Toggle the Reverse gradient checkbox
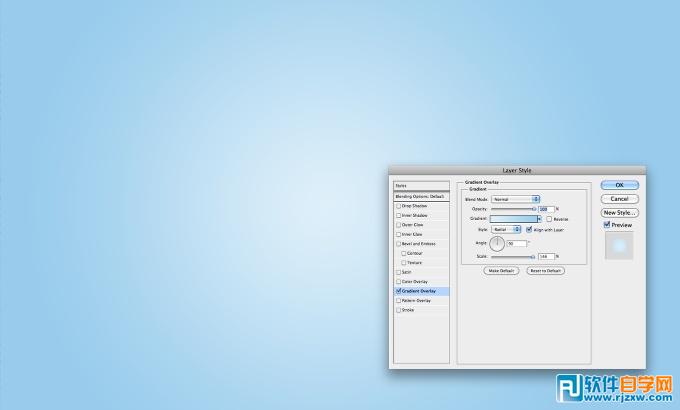 click(549, 218)
